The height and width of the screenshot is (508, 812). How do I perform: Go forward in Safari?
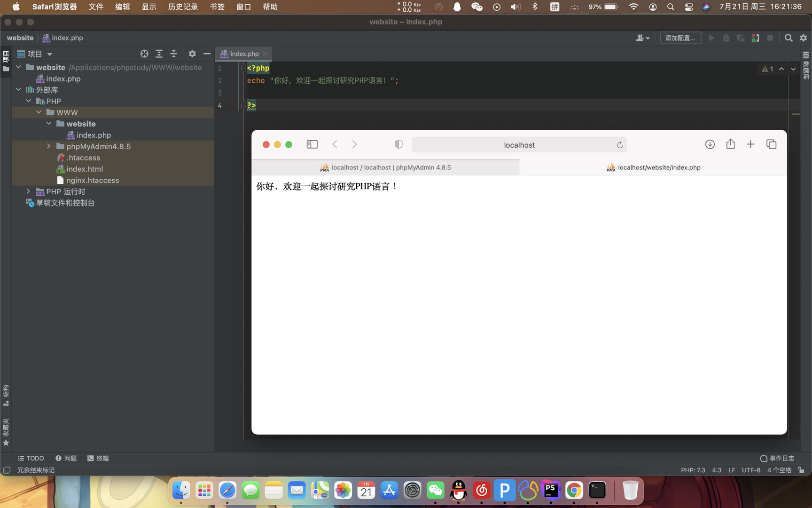[x=354, y=144]
